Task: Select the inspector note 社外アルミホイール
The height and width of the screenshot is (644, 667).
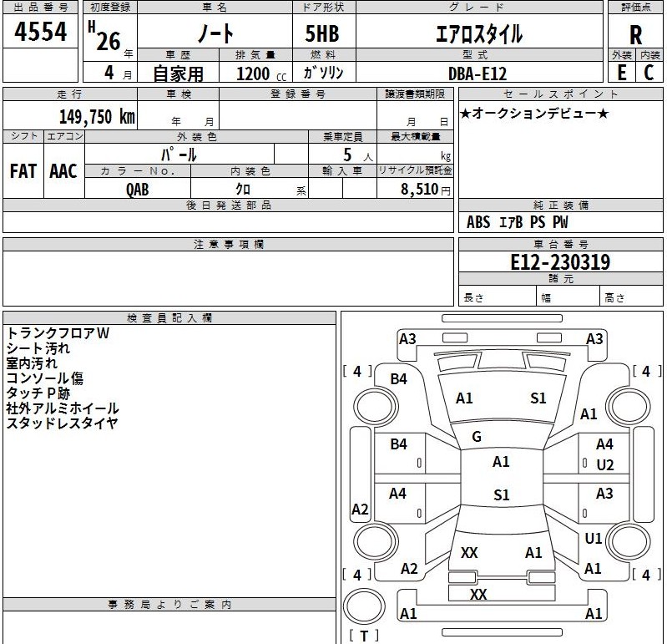Action: (x=63, y=408)
